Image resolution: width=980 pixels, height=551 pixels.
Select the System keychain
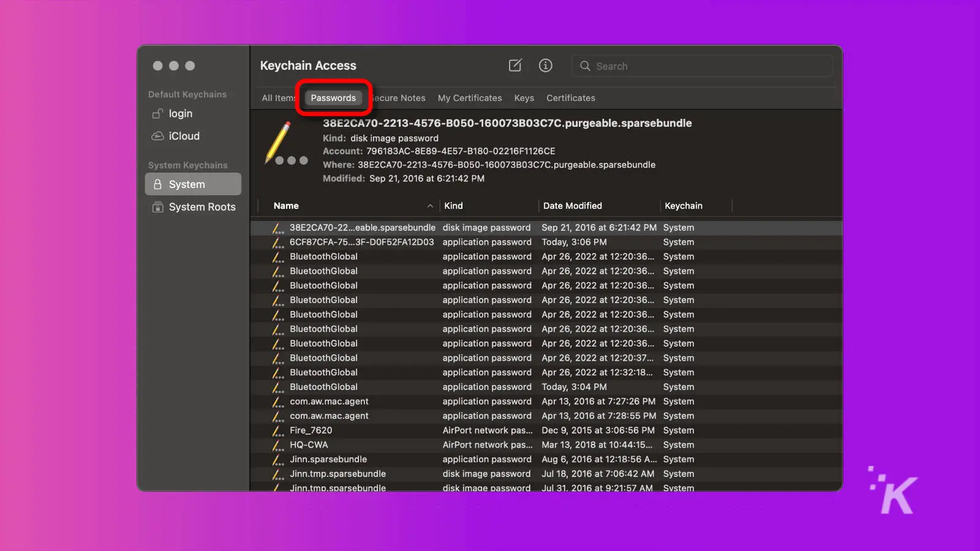(x=193, y=184)
